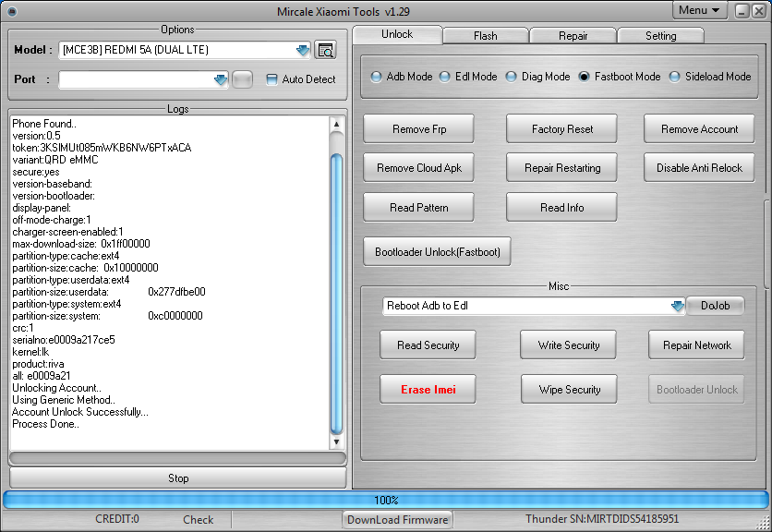Switch to the Unlock tab

(397, 34)
